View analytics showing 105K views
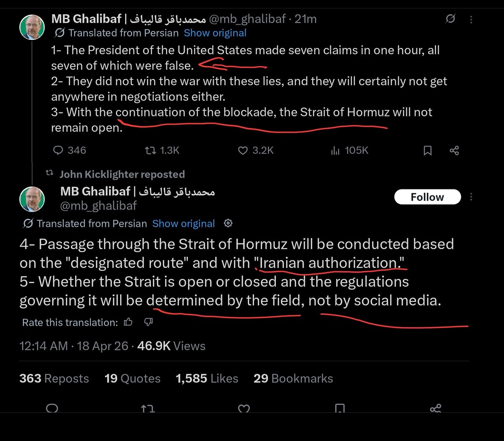The width and height of the screenshot is (504, 441). [335, 150]
